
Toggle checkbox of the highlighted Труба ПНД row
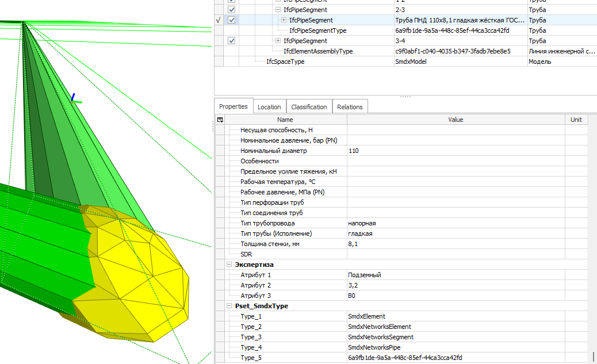[x=231, y=20]
